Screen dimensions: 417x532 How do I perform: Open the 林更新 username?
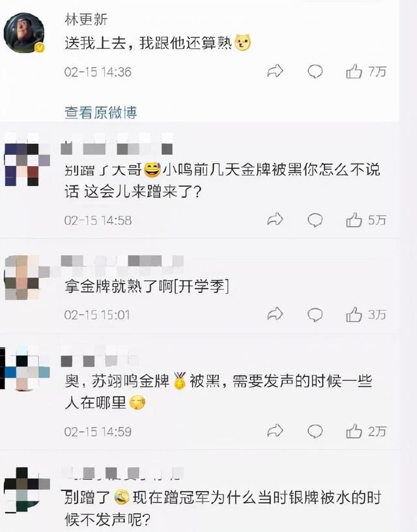(x=86, y=20)
